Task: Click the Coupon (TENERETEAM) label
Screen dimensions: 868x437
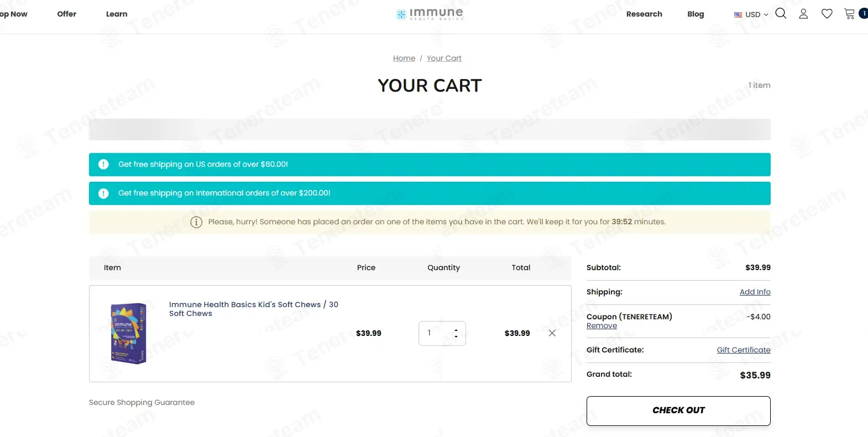Action: (x=629, y=317)
